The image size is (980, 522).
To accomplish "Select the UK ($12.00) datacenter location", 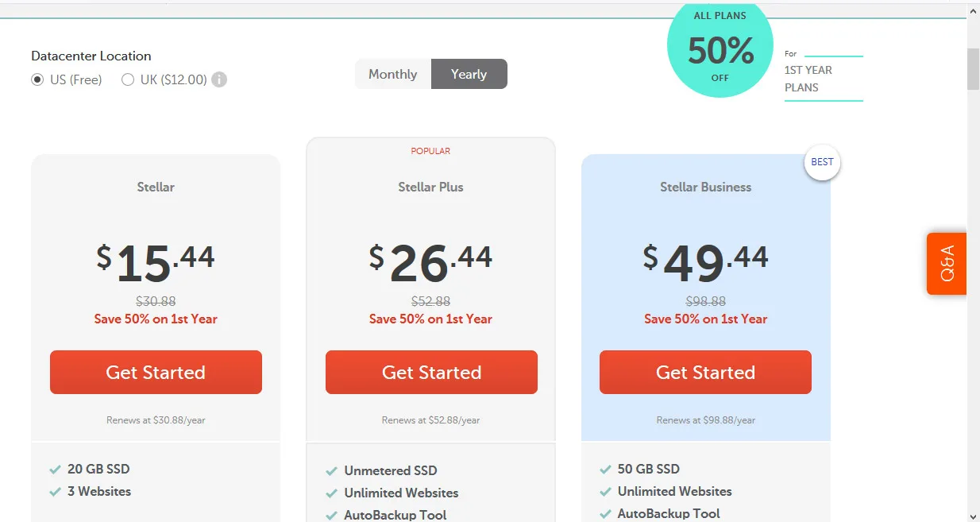I will click(x=127, y=79).
